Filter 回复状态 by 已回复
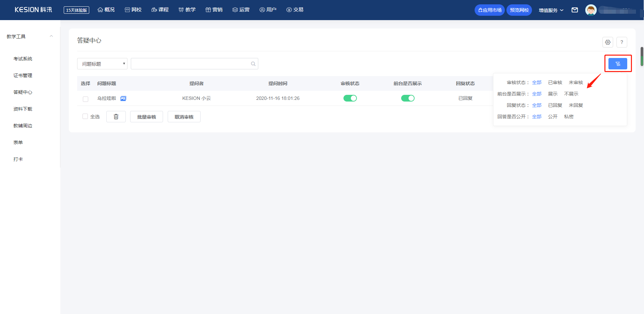The width and height of the screenshot is (644, 314). click(555, 105)
